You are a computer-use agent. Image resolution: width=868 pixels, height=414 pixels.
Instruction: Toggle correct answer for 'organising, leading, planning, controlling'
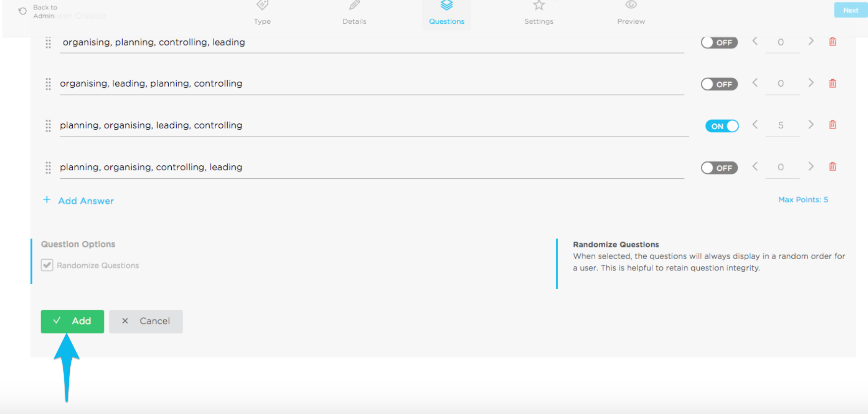click(x=719, y=84)
